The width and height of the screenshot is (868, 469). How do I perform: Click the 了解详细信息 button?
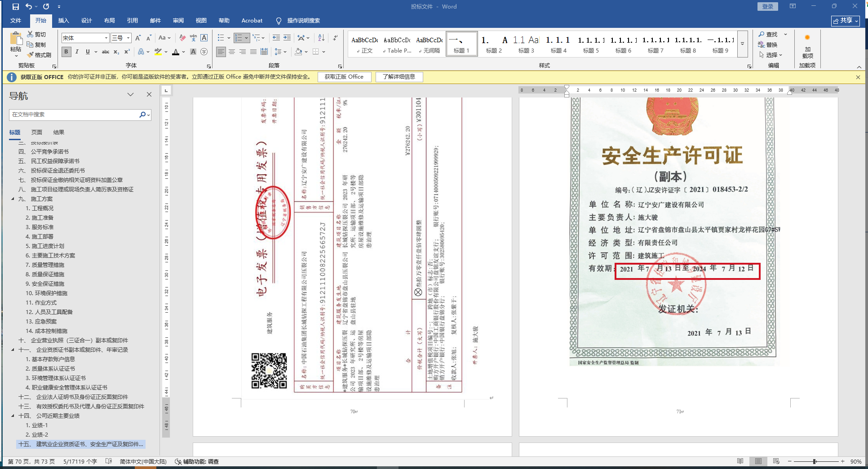[399, 77]
